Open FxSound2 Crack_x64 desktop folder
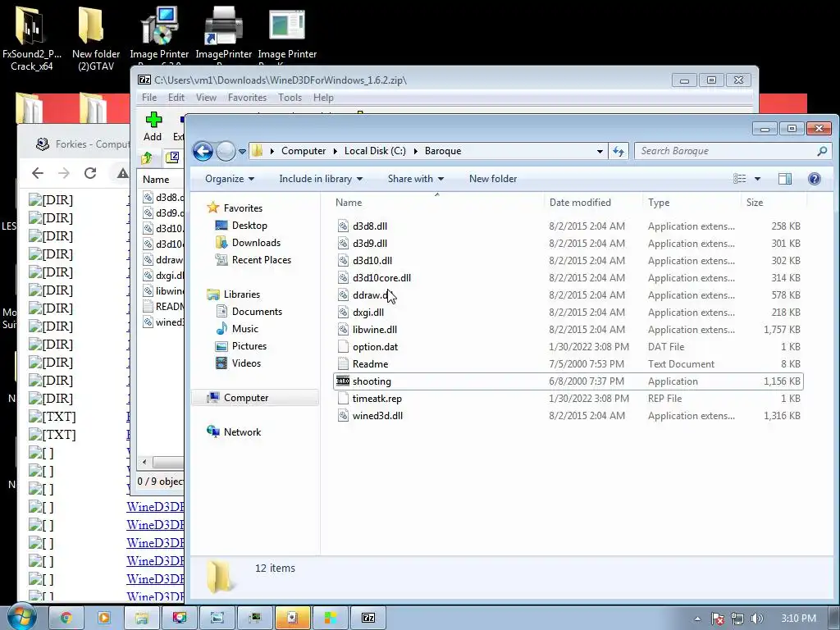840x630 pixels. point(31,39)
